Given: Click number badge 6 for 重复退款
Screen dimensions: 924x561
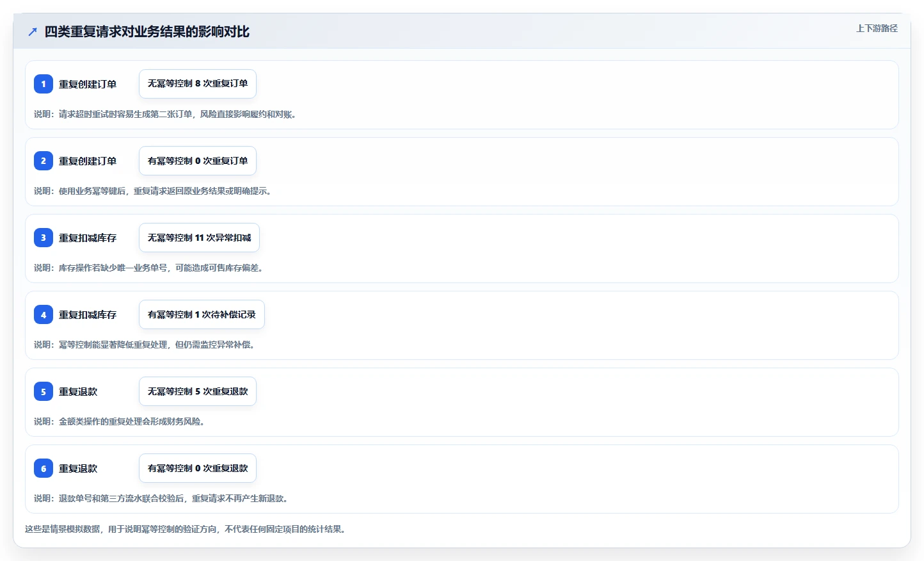Looking at the screenshot, I should coord(44,468).
